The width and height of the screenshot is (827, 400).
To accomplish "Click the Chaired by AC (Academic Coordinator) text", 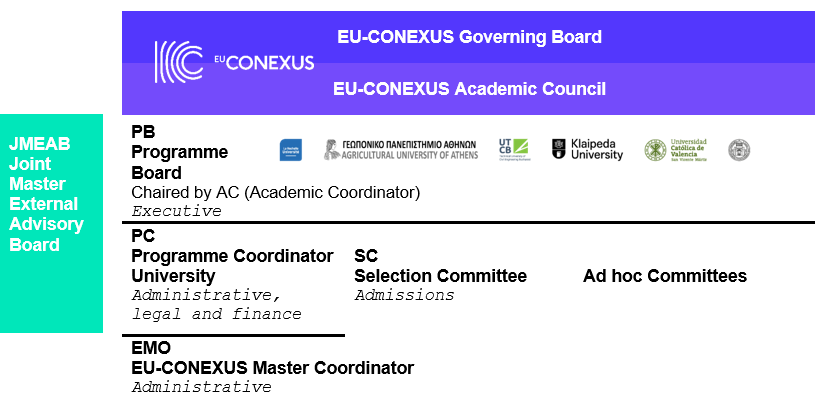I will click(276, 193).
